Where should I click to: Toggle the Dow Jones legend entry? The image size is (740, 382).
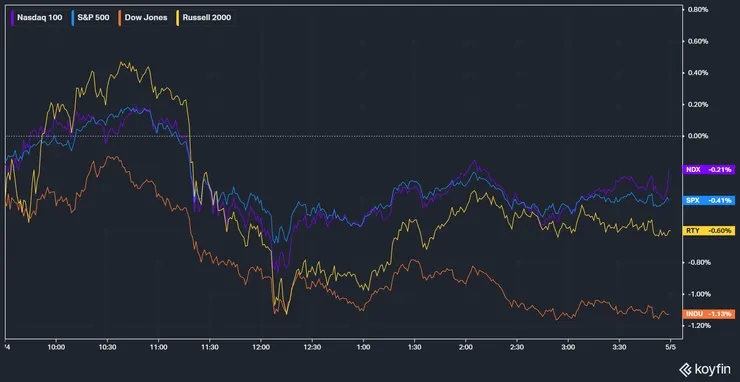click(x=143, y=18)
